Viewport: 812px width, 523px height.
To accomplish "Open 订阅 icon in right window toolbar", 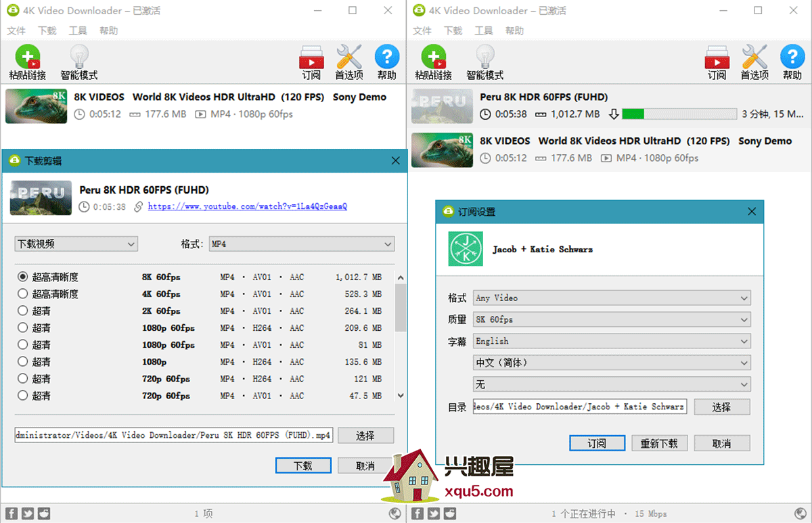I will (717, 58).
